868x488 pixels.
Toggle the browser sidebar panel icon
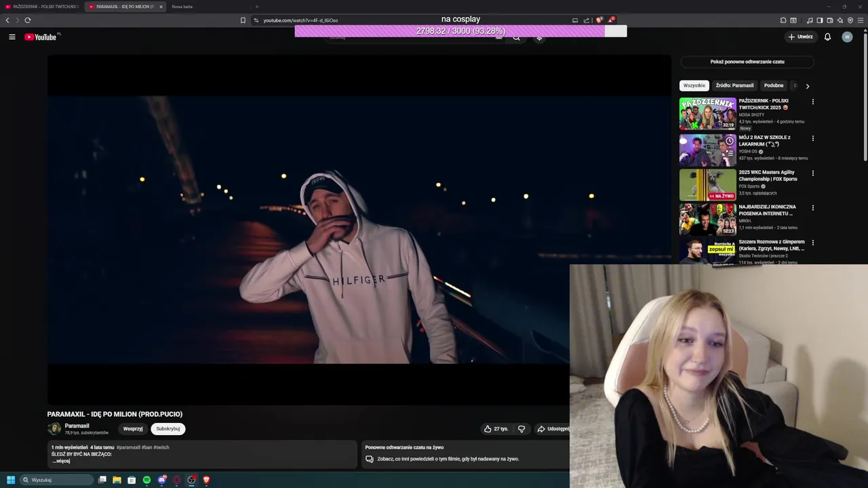point(820,20)
